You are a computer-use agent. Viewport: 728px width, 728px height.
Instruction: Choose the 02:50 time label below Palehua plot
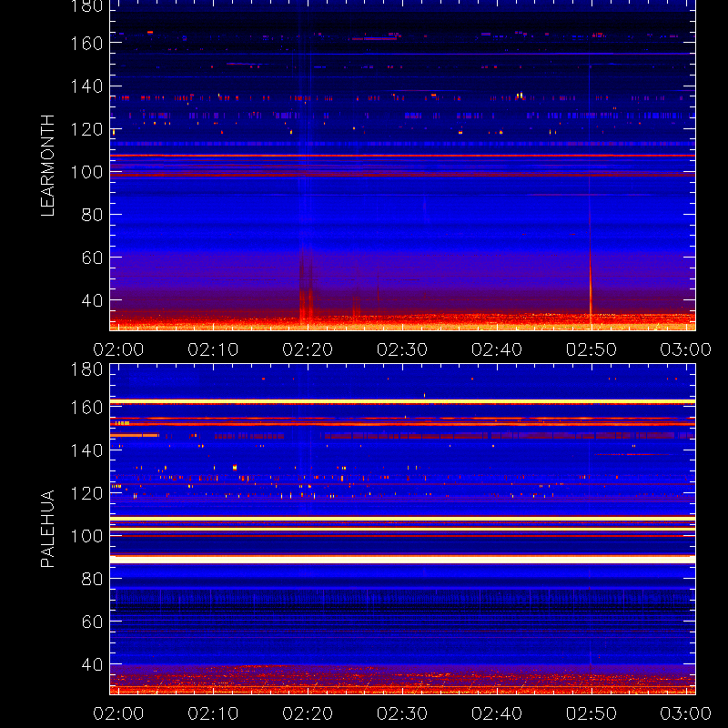click(591, 713)
